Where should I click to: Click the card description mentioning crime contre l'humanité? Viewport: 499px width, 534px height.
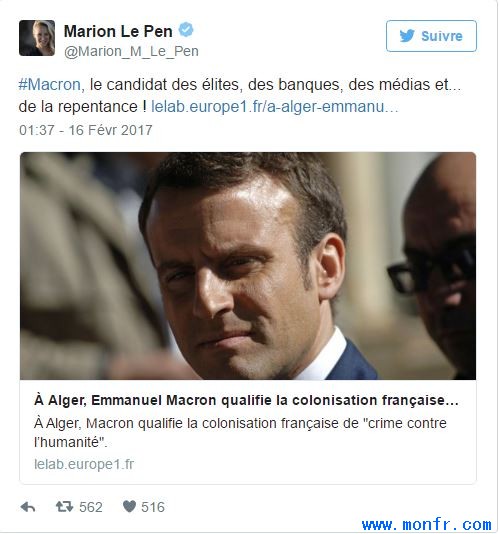pyautogui.click(x=240, y=433)
